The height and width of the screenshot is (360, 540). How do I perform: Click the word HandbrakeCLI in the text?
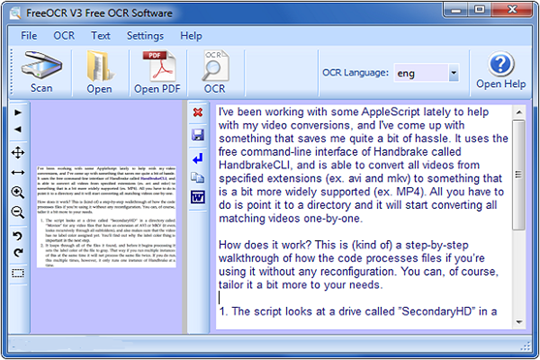pyautogui.click(x=256, y=165)
